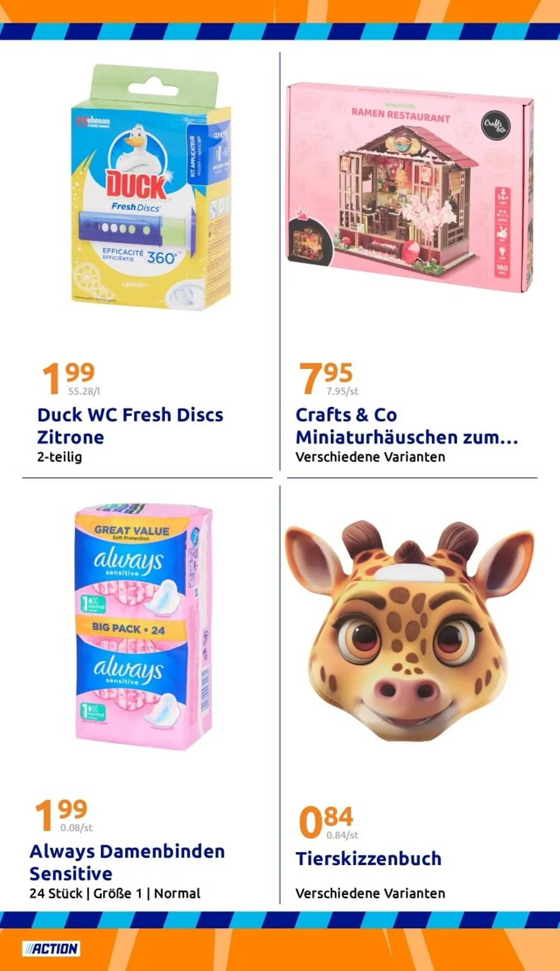This screenshot has height=971, width=560.
Task: Click the 14+ age icon on pink box
Action: click(502, 197)
